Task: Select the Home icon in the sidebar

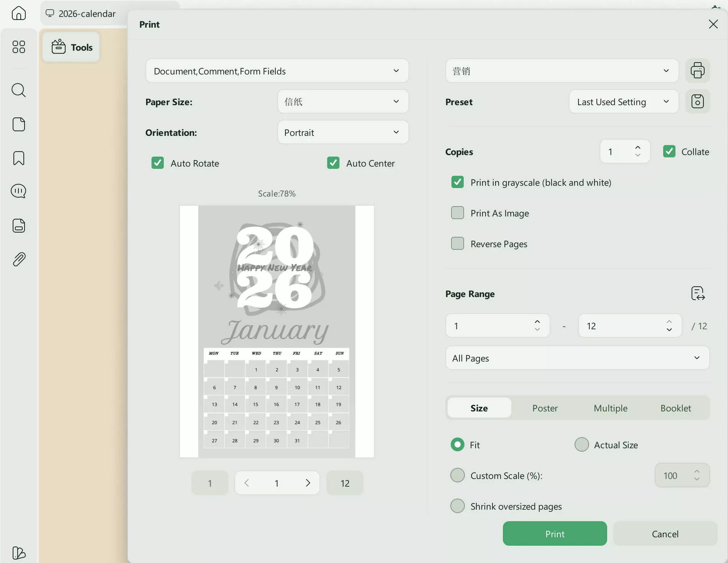Action: 18,13
